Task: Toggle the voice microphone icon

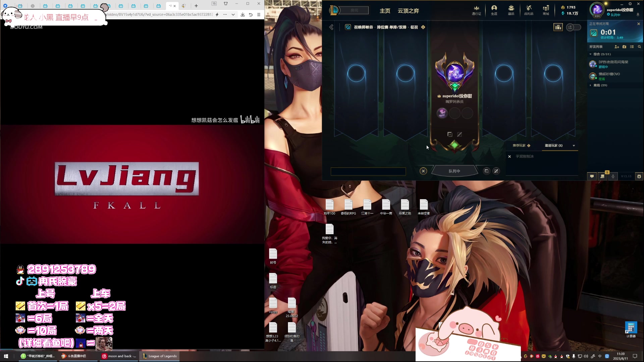Action: pyautogui.click(x=613, y=176)
